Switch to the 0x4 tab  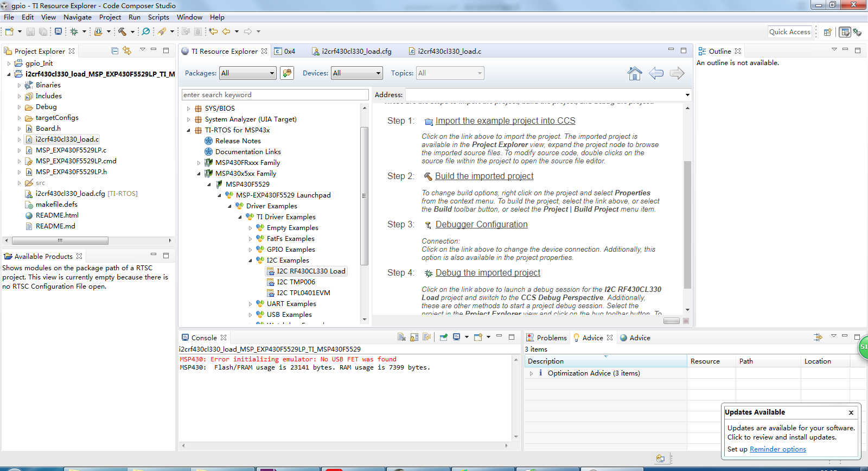(285, 51)
